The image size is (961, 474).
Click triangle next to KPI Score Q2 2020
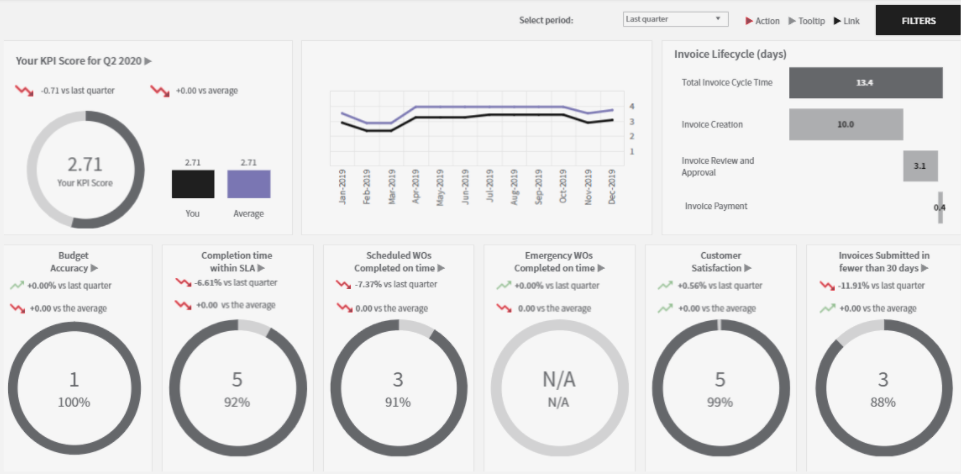coord(148,61)
